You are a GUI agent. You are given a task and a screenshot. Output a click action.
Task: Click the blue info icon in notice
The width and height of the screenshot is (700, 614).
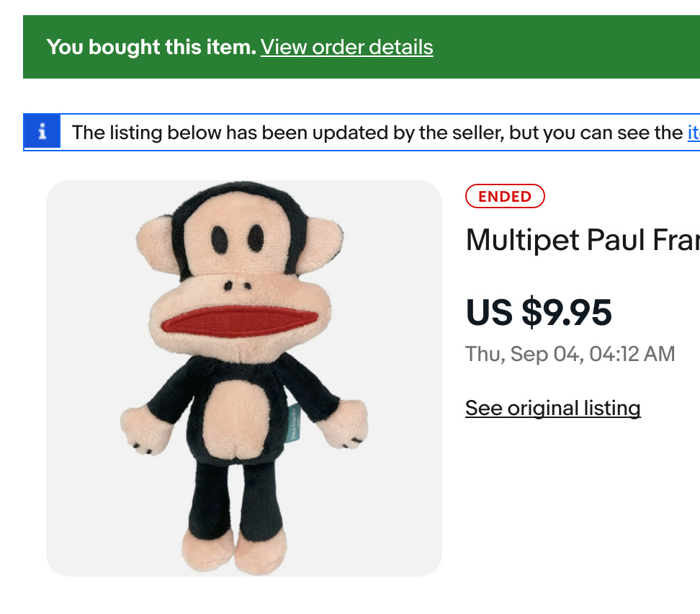click(x=42, y=132)
